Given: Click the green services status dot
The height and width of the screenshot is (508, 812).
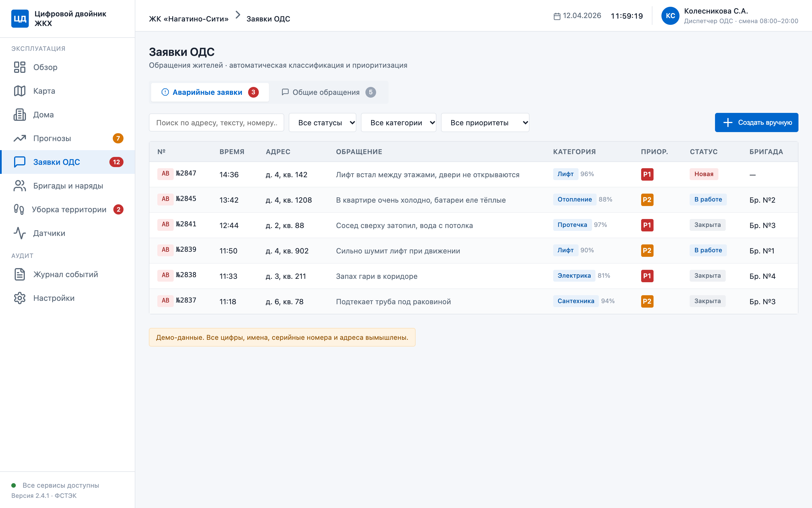Looking at the screenshot, I should coord(14,485).
